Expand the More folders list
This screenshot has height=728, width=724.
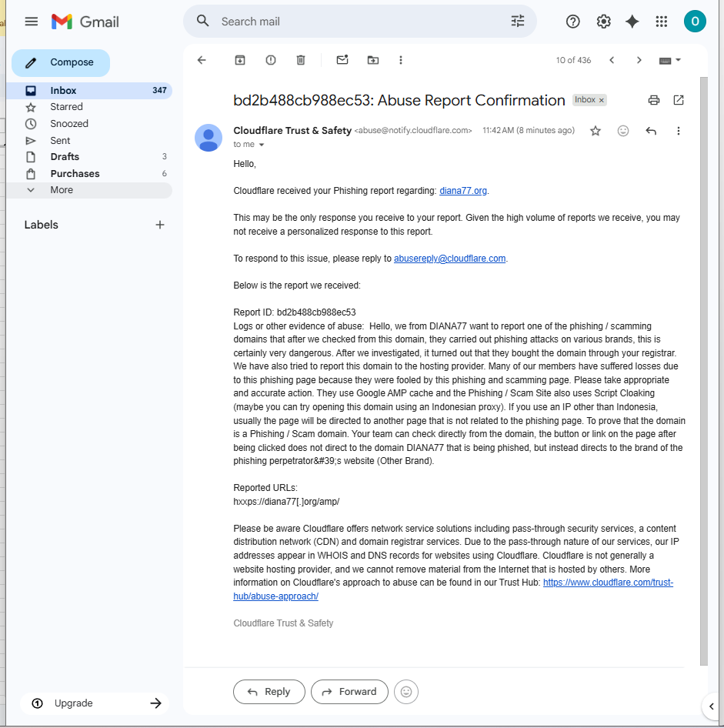point(89,190)
